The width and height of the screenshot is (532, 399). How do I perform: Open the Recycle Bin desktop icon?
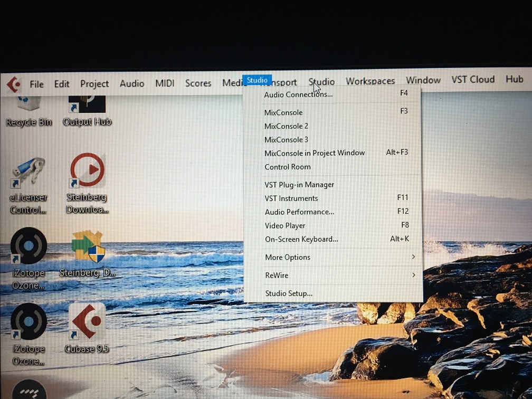pyautogui.click(x=29, y=110)
